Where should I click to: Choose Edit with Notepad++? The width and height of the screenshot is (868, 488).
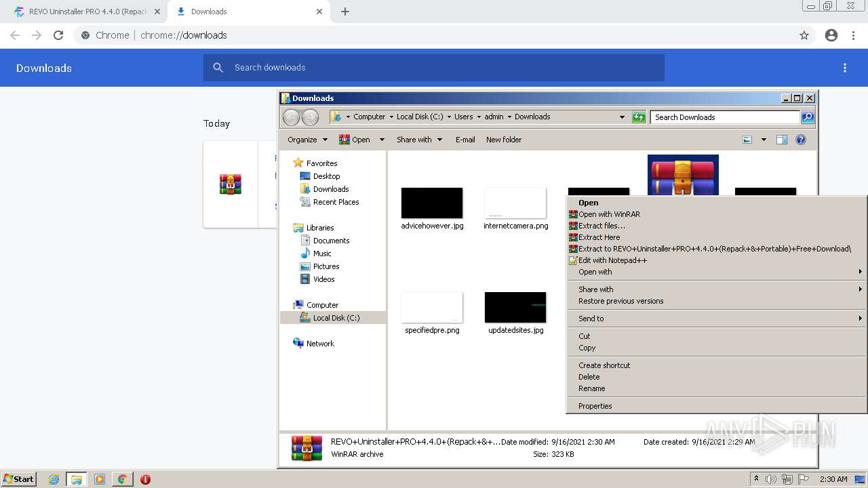pos(716,260)
